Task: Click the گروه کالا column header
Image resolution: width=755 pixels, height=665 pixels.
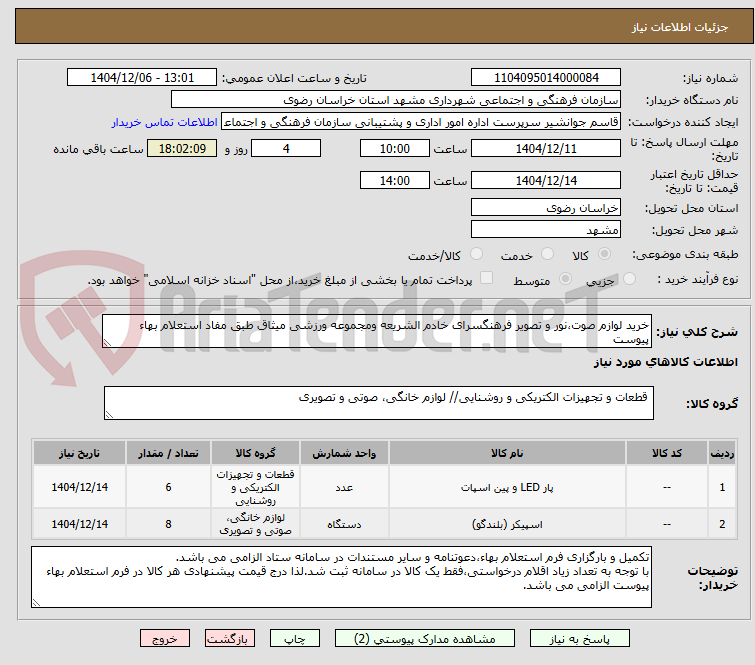Action: click(255, 453)
